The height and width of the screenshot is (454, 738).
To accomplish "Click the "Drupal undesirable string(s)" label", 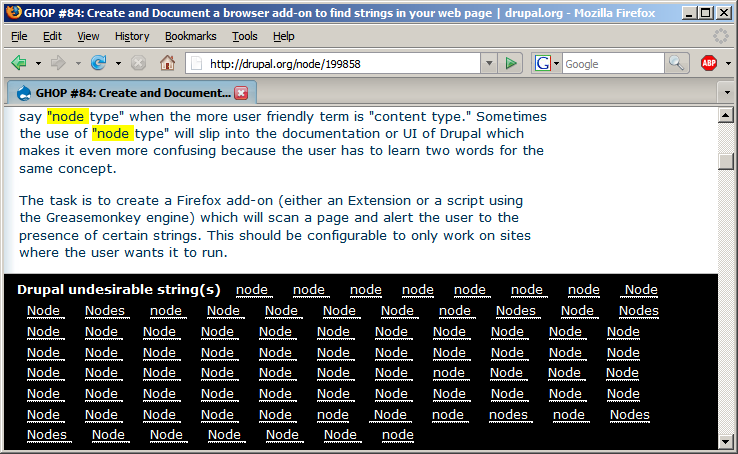I will [x=119, y=289].
